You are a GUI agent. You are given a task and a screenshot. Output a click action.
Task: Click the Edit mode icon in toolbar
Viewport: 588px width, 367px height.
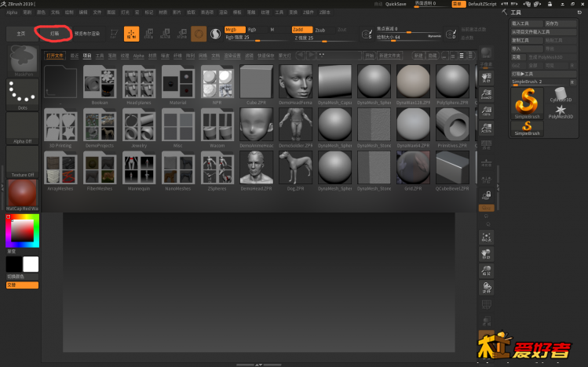(x=114, y=34)
